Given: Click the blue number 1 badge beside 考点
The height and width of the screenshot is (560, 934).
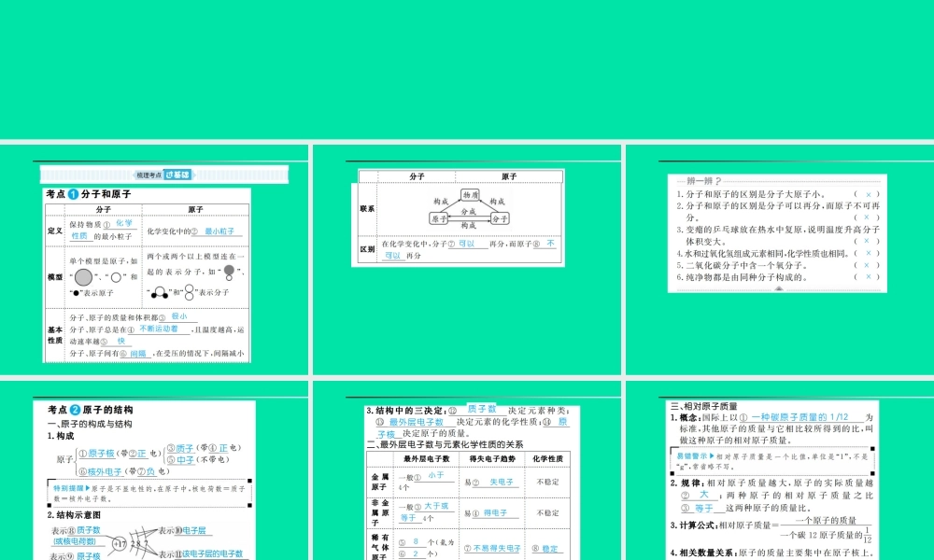Looking at the screenshot, I should [x=73, y=195].
